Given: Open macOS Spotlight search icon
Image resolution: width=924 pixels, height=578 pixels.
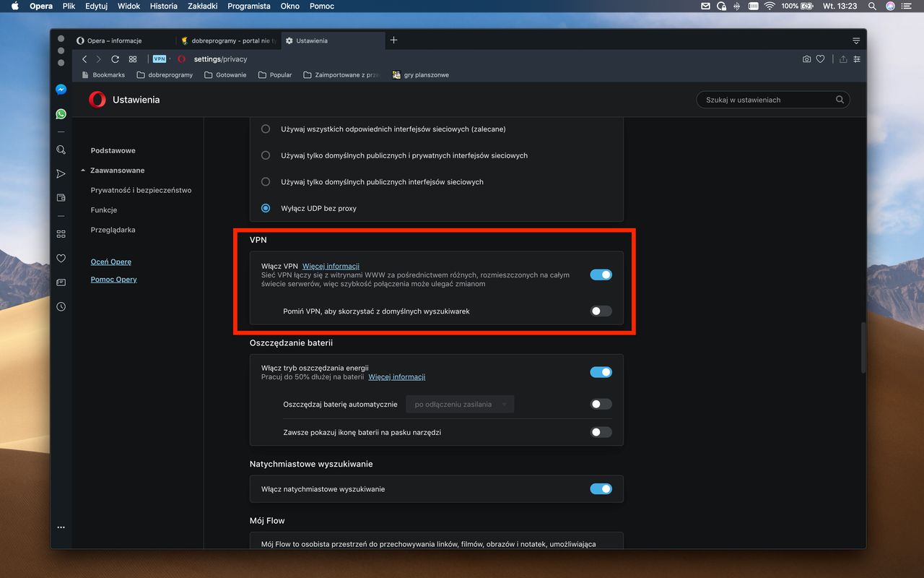Looking at the screenshot, I should click(872, 6).
